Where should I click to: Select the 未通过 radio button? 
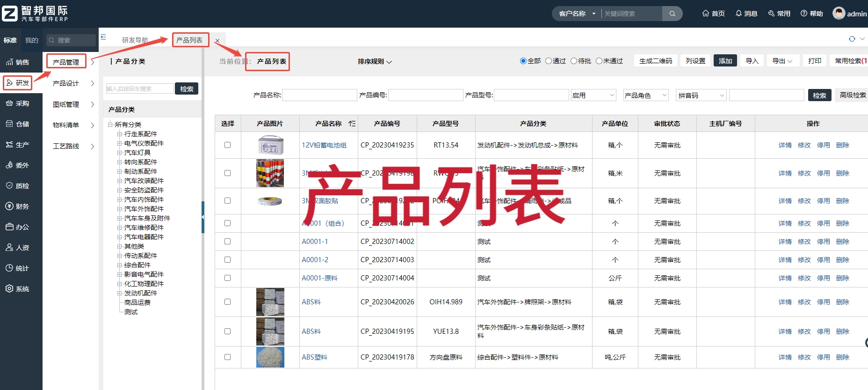pyautogui.click(x=599, y=61)
